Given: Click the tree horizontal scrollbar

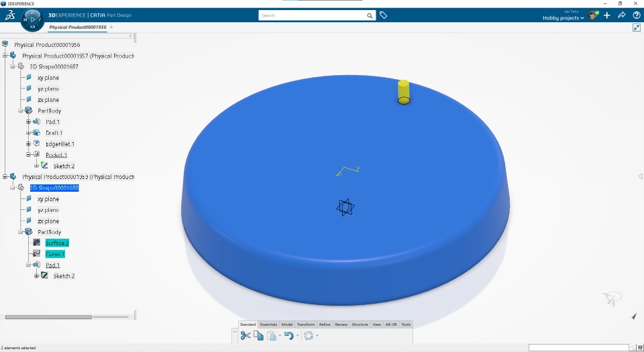Looking at the screenshot, I should coord(48,316).
